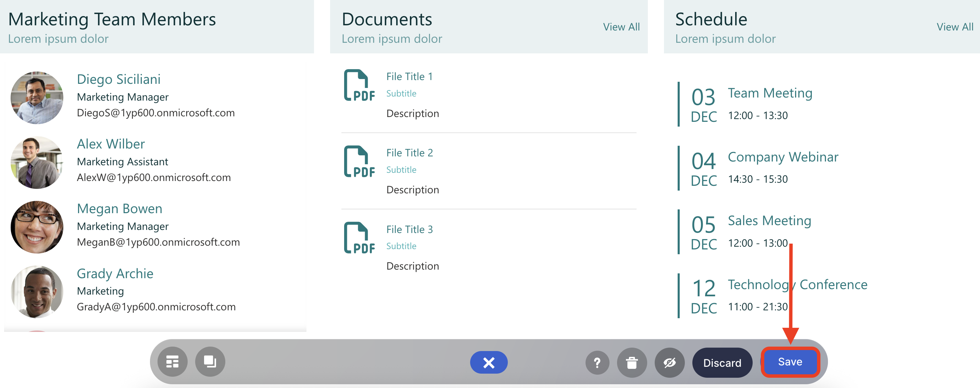Click the PDF icon for File Title 2
Viewport: 980px width, 388px height.
point(359,162)
